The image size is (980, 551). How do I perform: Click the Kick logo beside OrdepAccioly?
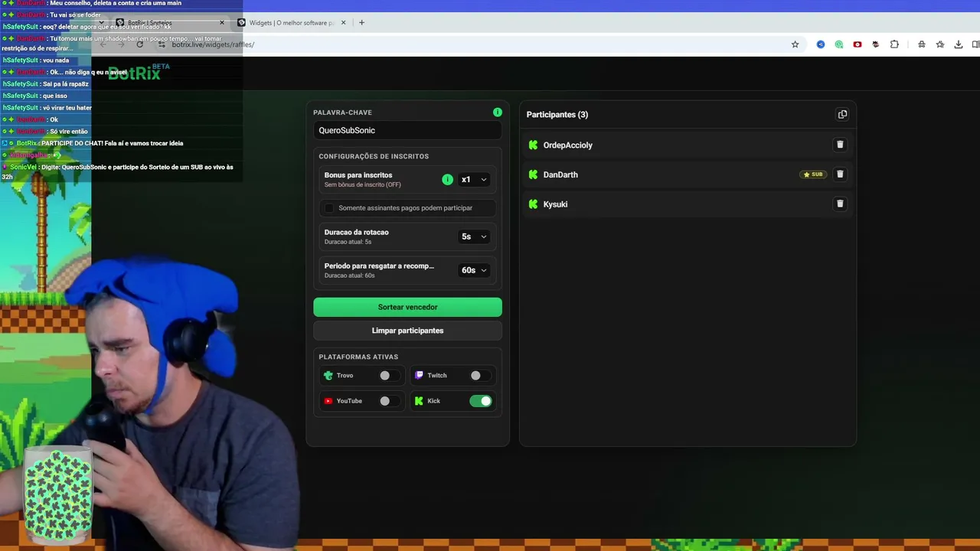pos(534,145)
